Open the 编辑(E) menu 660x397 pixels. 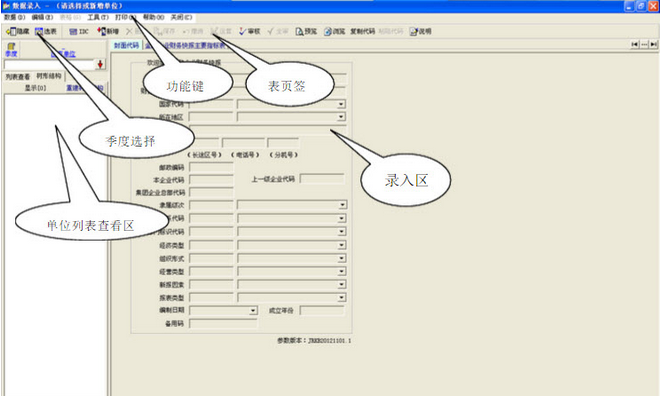(43, 17)
